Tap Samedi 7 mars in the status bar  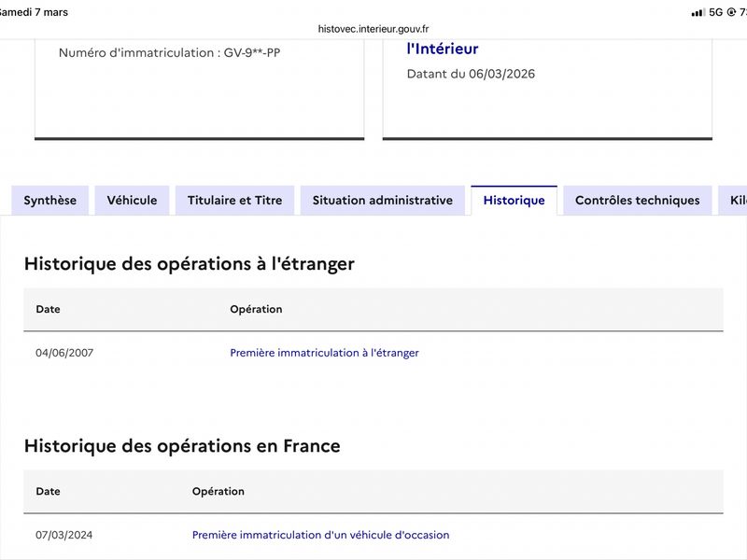[34, 12]
